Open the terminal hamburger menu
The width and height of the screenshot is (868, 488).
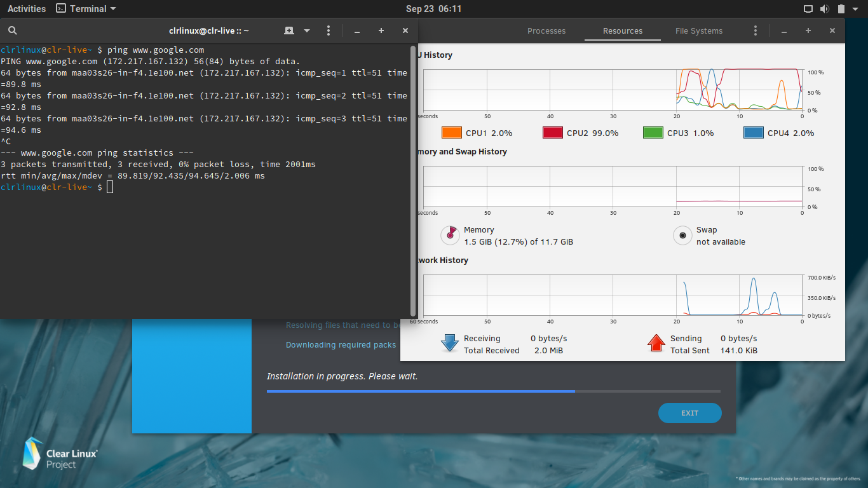point(329,30)
